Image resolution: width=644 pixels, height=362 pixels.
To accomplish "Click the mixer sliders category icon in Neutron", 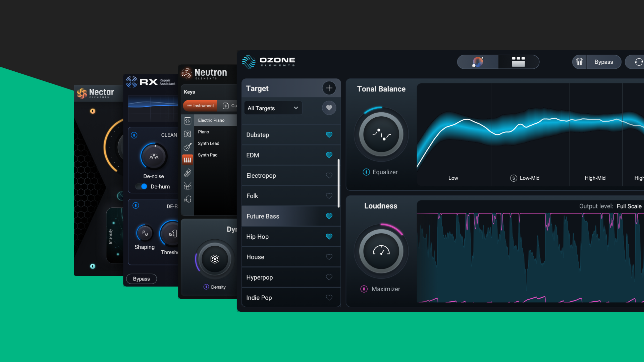I will [x=187, y=121].
